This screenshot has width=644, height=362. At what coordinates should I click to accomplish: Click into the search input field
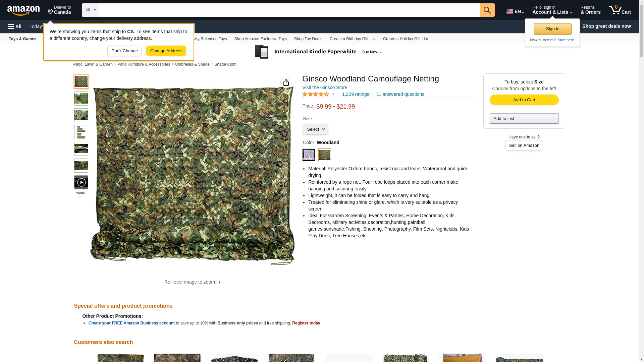pyautogui.click(x=289, y=10)
